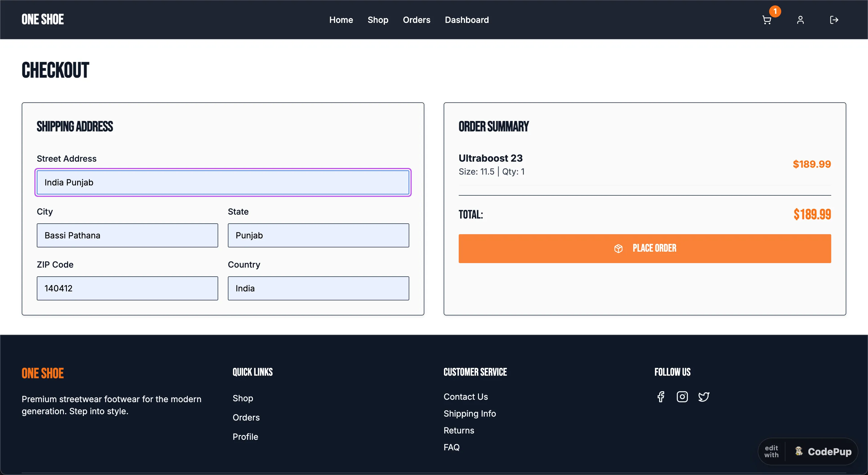868x475 pixels.
Task: Open the Facebook icon in the footer
Action: 660,397
